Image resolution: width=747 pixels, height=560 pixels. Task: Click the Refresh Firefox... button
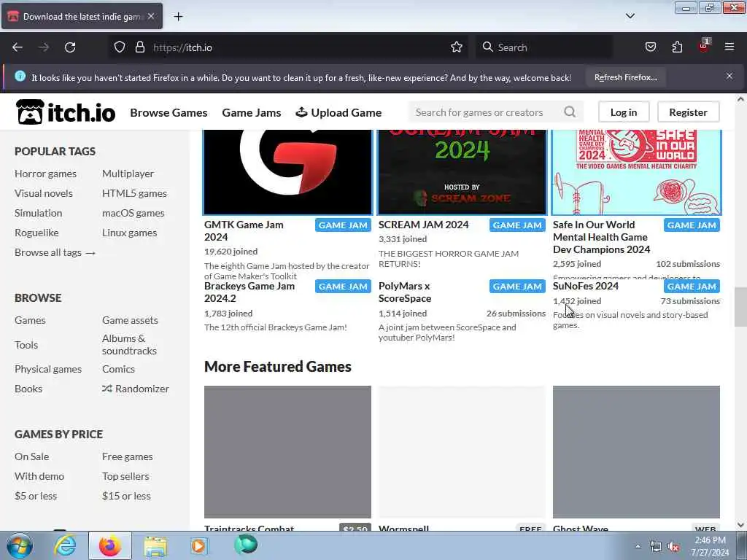(625, 77)
